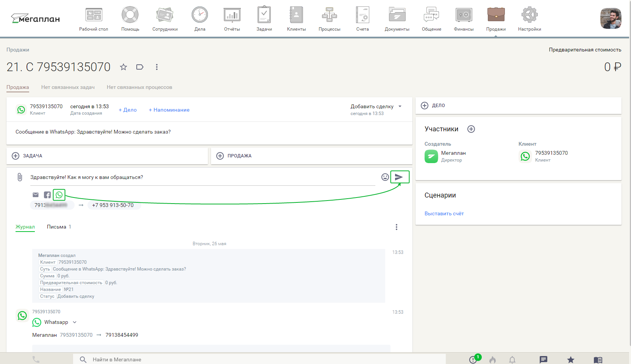Viewport: 631px width, 364px height.
Task: Click the search magnifier icon
Action: click(x=83, y=359)
